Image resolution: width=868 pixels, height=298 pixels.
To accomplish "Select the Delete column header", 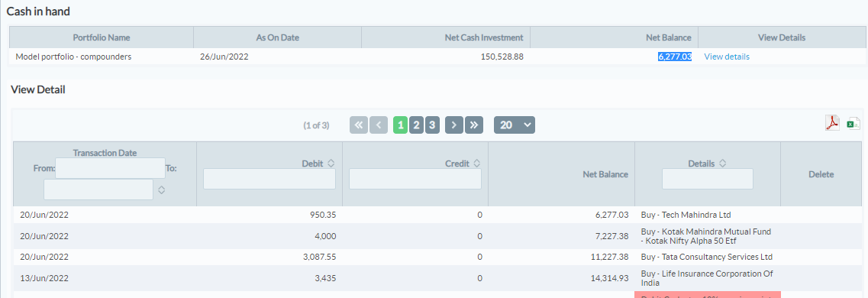I will click(x=821, y=174).
